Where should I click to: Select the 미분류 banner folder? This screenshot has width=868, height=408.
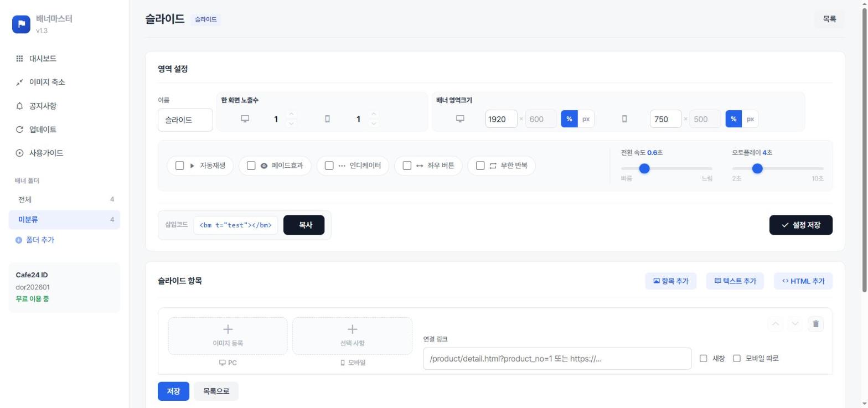tap(64, 220)
